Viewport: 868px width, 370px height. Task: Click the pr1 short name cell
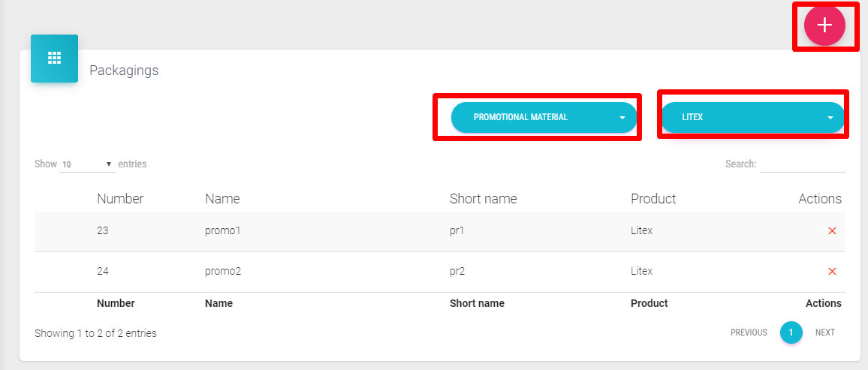(x=457, y=231)
